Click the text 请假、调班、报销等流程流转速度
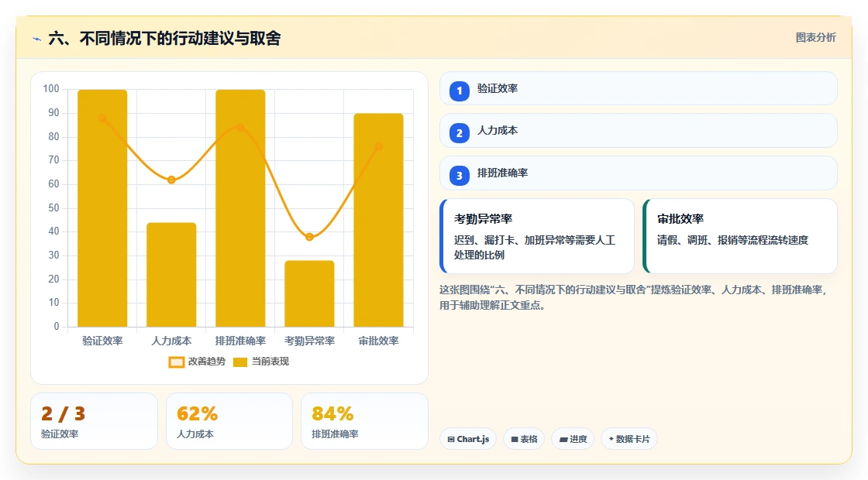Image resolution: width=868 pixels, height=480 pixels. 732,241
